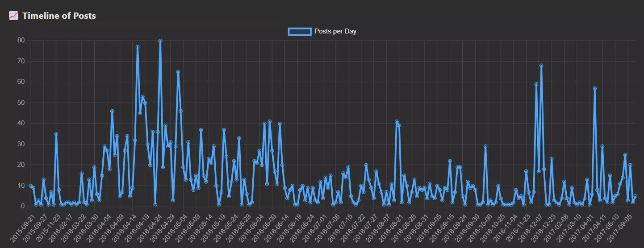
Task: Click the chart icon beside Timeline of Posts
Action: pos(13,16)
